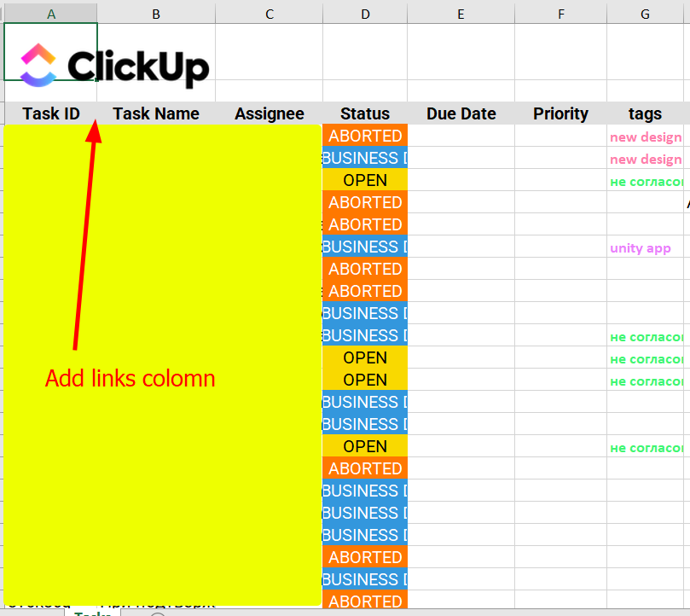Click topmost "new design" tag cell
The image size is (690, 616).
[645, 136]
